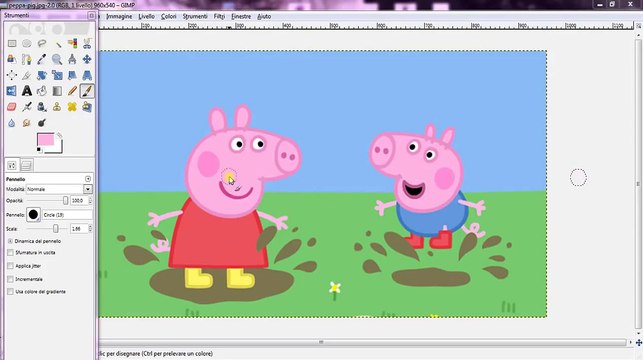This screenshot has height=360, width=643.
Task: Enable the Incrementale checkbox
Action: click(10, 279)
